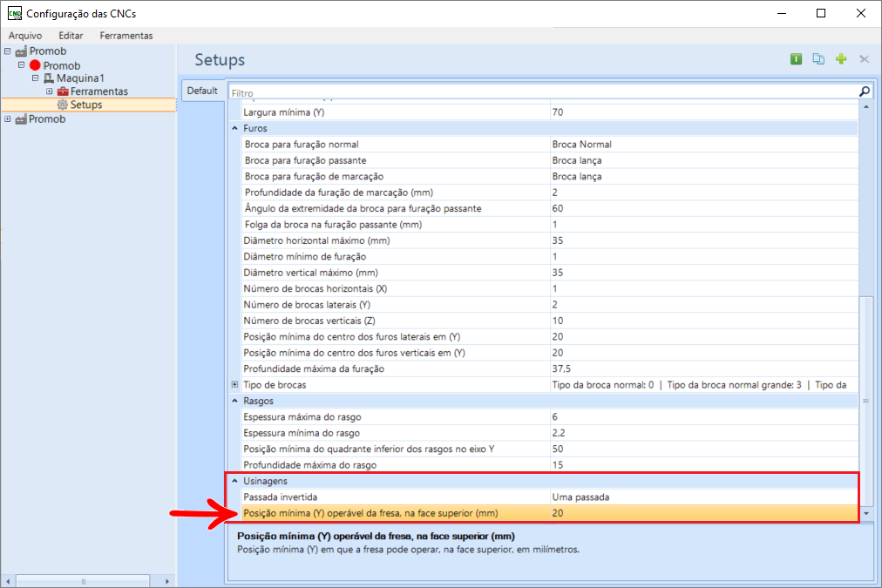Image resolution: width=882 pixels, height=588 pixels.
Task: Collapse the Usinagens property group
Action: pyautogui.click(x=234, y=481)
